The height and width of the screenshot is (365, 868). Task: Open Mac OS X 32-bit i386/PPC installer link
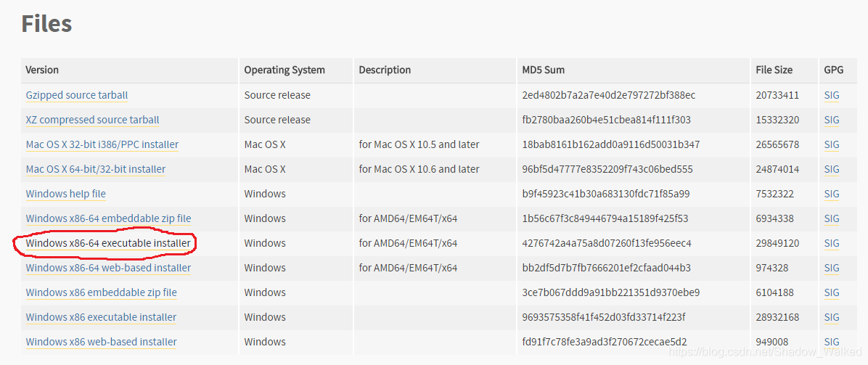point(102,144)
